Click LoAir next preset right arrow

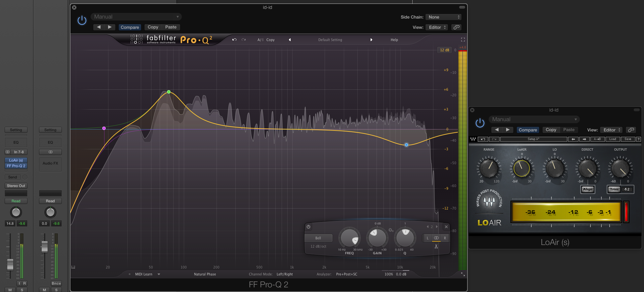pyautogui.click(x=584, y=139)
